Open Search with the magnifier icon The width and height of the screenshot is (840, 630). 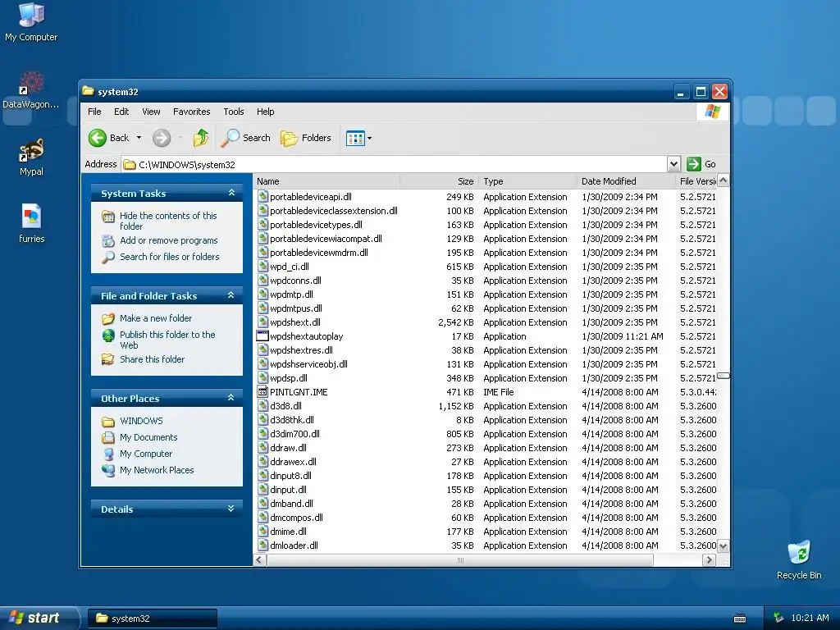tap(231, 138)
